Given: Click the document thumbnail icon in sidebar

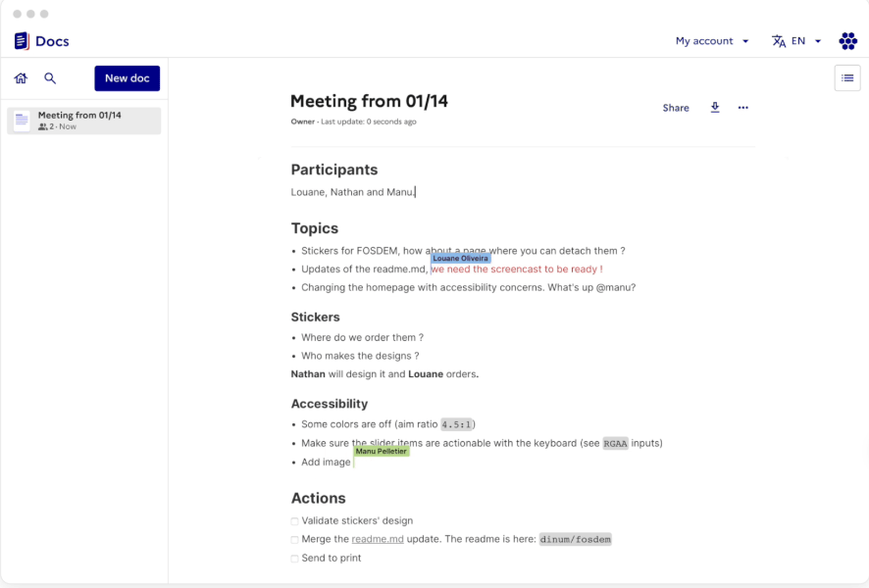Looking at the screenshot, I should (x=22, y=121).
